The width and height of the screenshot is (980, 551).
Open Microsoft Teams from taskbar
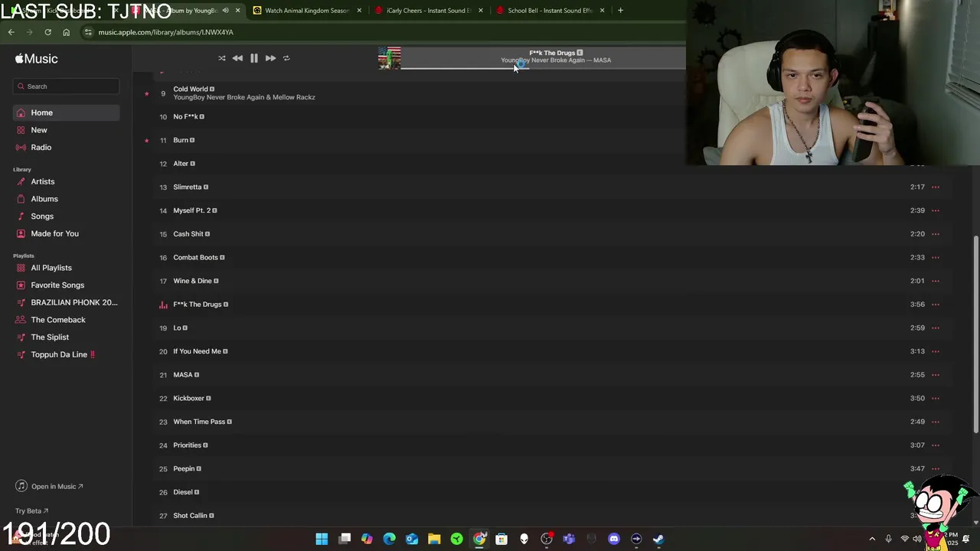(x=569, y=539)
